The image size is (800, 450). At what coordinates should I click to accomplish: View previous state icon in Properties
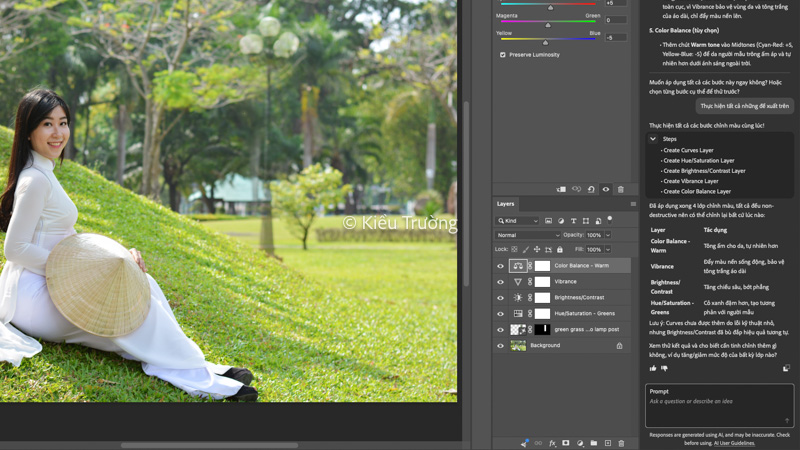pos(576,189)
